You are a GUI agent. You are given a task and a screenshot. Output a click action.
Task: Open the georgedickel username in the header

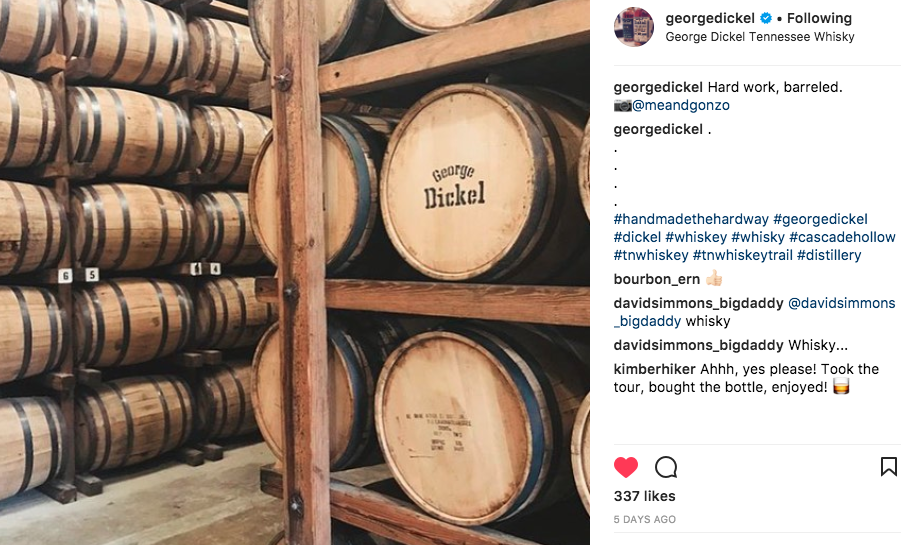pyautogui.click(x=710, y=18)
